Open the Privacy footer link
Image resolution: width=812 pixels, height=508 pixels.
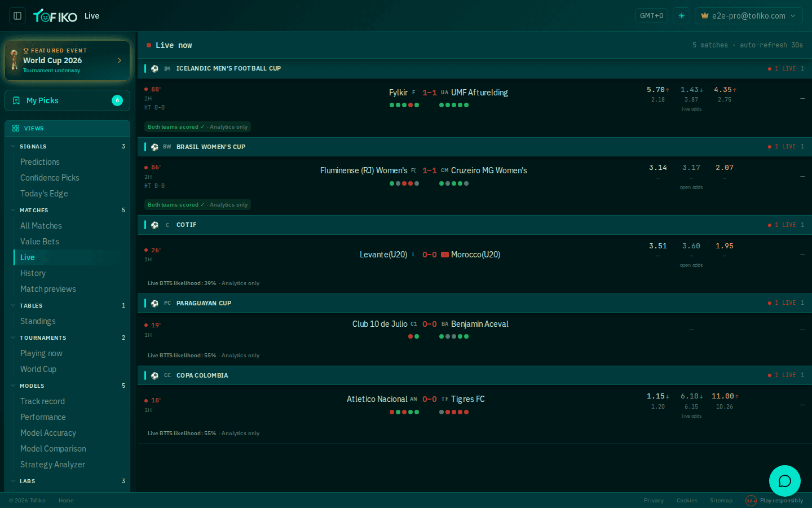point(654,501)
